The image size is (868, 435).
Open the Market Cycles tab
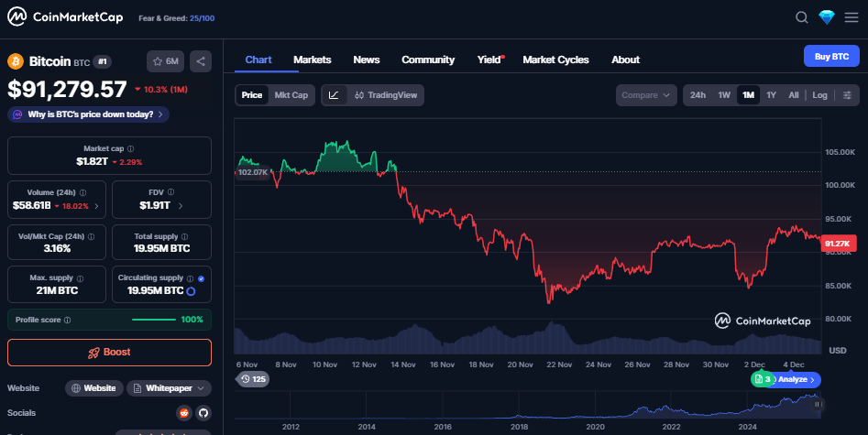pyautogui.click(x=555, y=60)
